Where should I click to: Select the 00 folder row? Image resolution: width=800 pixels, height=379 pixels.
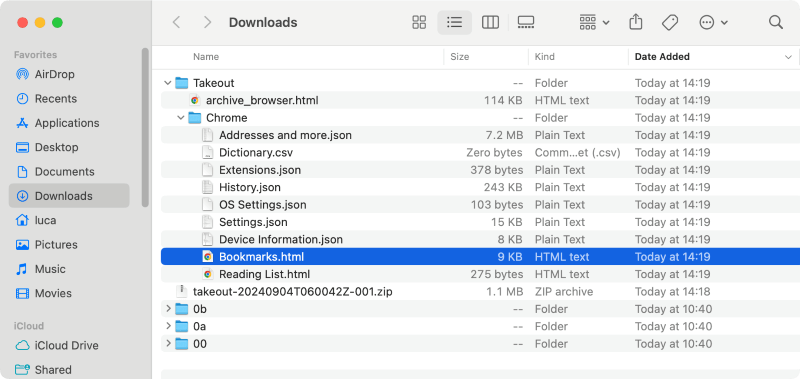[x=480, y=343]
